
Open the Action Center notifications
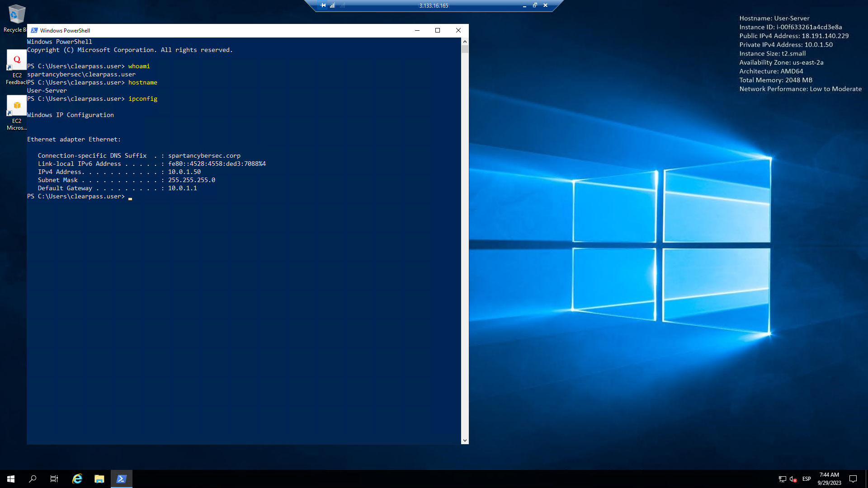pyautogui.click(x=853, y=479)
